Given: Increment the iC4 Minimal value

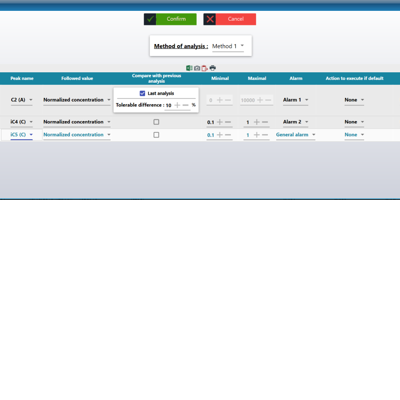Looking at the screenshot, I should (220, 122).
